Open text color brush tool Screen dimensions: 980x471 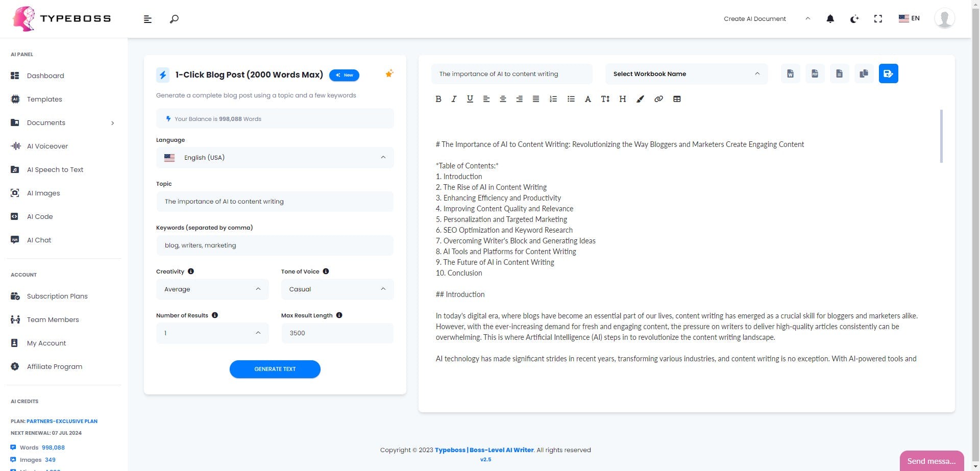(640, 99)
